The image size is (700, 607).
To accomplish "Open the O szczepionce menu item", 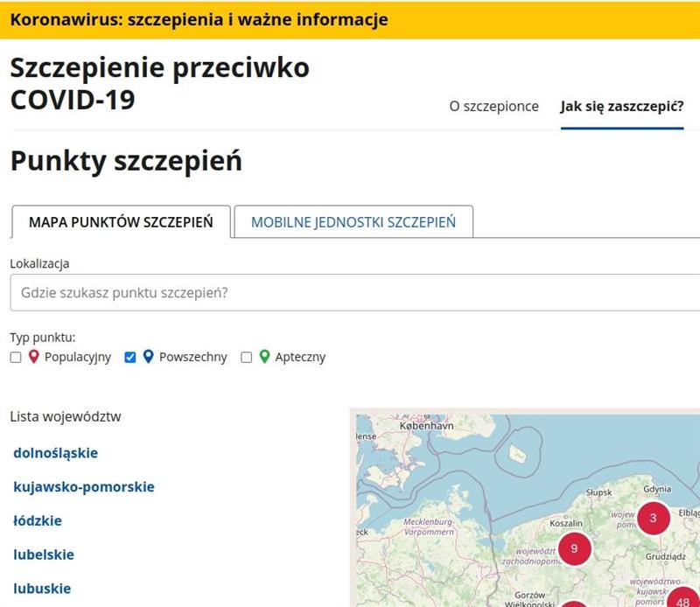I will click(x=493, y=107).
